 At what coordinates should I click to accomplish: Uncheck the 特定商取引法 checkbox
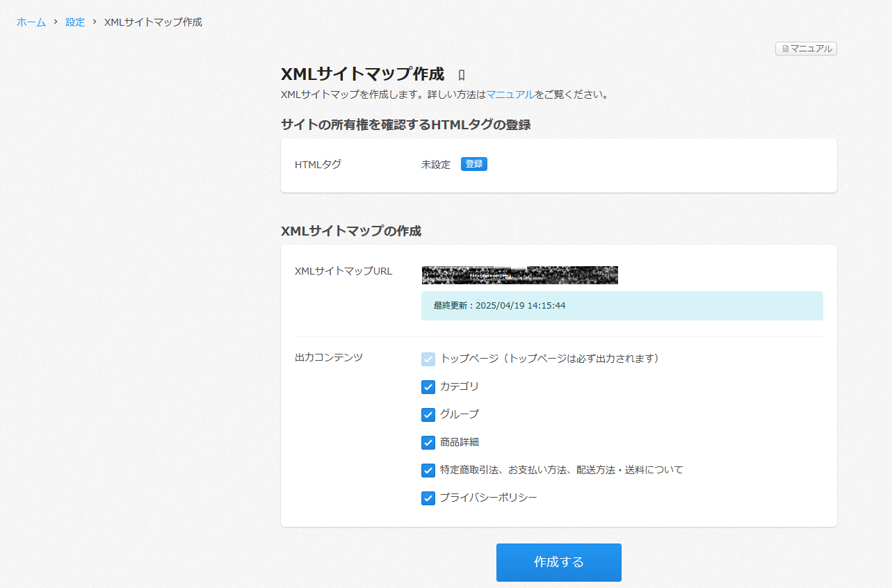pyautogui.click(x=428, y=471)
